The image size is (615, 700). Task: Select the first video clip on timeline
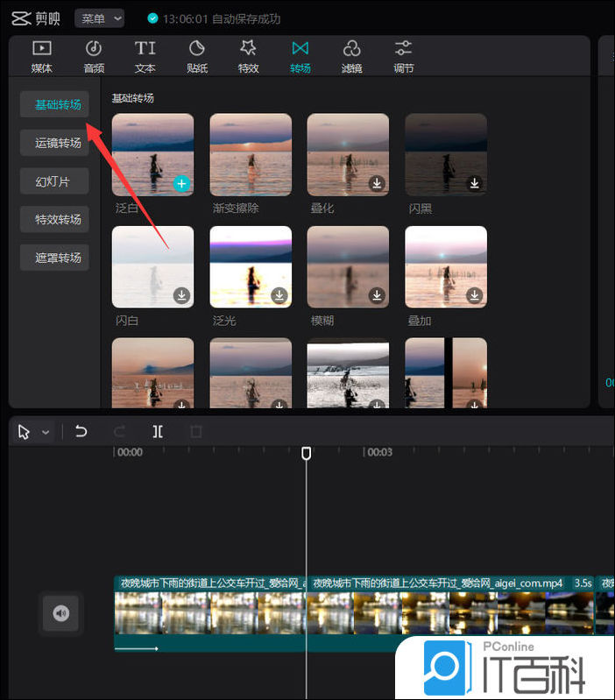[x=210, y=613]
